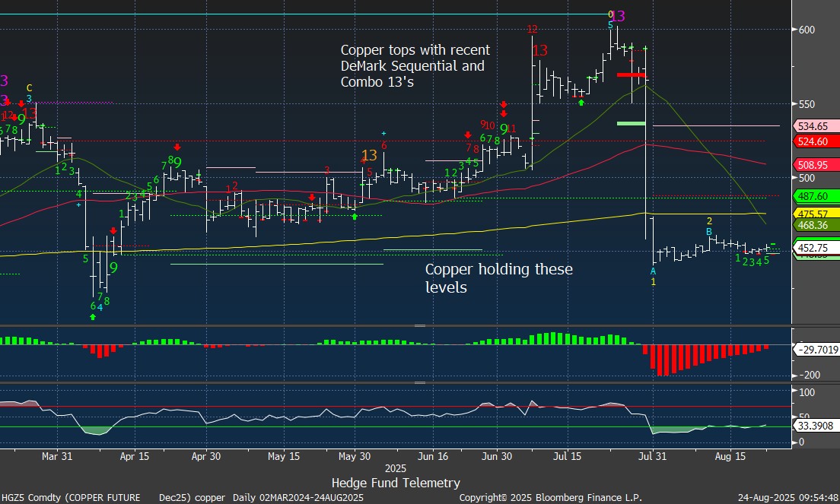The height and width of the screenshot is (504, 840).
Task: Click the Jul 31 date axis label
Action: [654, 457]
